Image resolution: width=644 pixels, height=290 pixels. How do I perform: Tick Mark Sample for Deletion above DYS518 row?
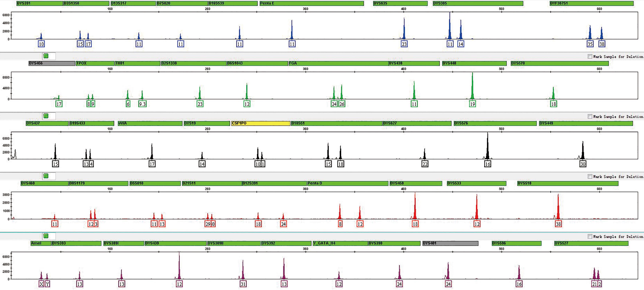click(590, 176)
